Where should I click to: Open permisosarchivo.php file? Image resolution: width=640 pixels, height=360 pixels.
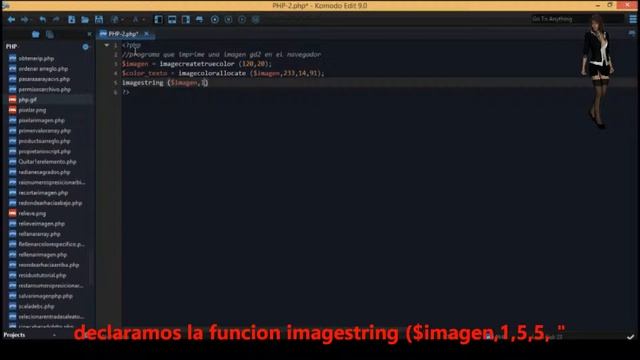pyautogui.click(x=44, y=89)
